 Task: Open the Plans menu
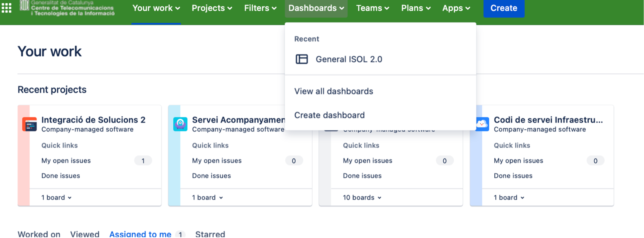tap(416, 8)
